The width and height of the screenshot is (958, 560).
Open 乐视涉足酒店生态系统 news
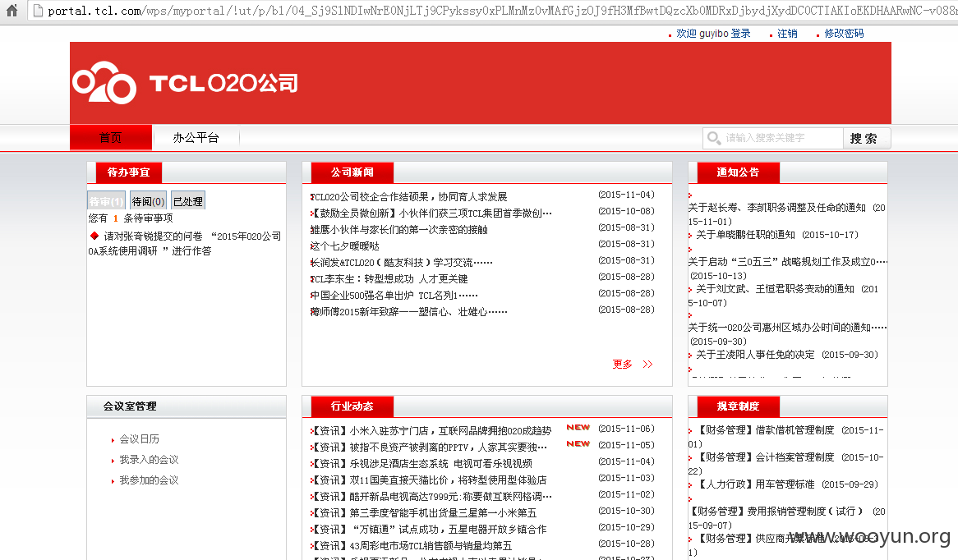pos(421,464)
